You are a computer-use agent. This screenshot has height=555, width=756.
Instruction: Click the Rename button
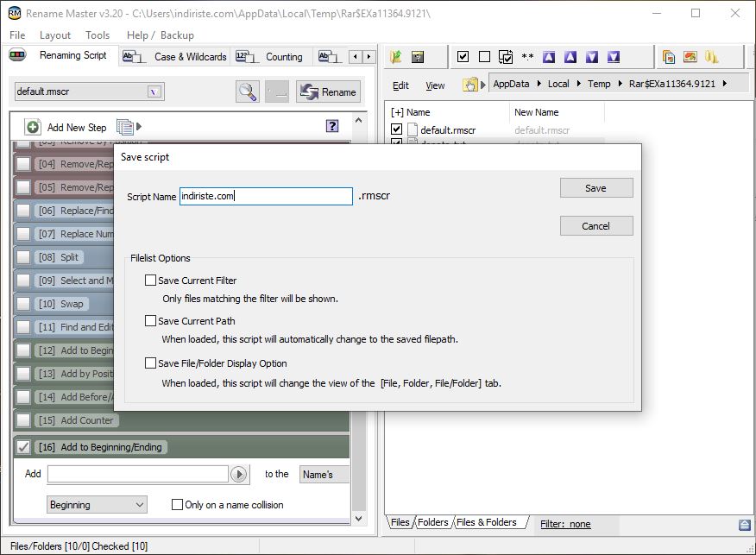point(328,91)
